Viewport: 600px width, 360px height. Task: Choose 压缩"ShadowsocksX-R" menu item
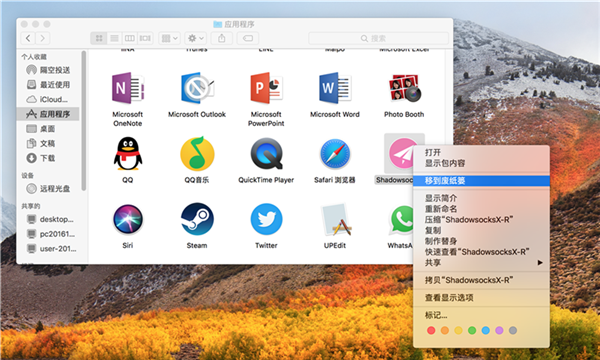coord(481,220)
